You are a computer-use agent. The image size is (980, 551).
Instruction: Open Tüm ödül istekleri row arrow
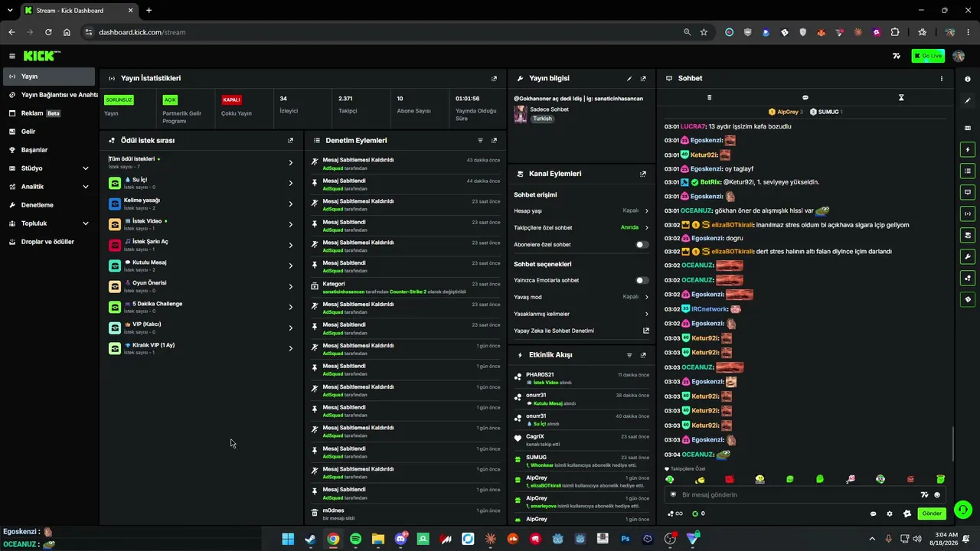[x=291, y=162]
